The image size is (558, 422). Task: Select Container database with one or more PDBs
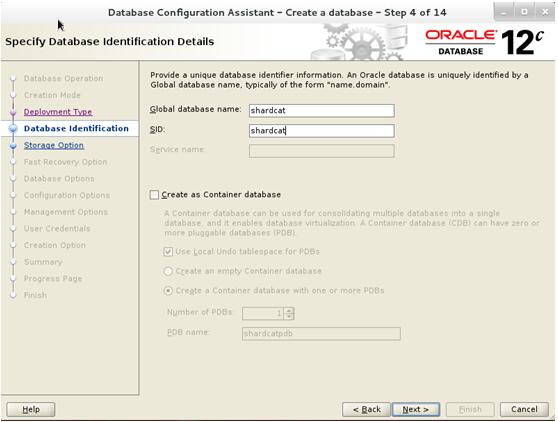point(168,291)
